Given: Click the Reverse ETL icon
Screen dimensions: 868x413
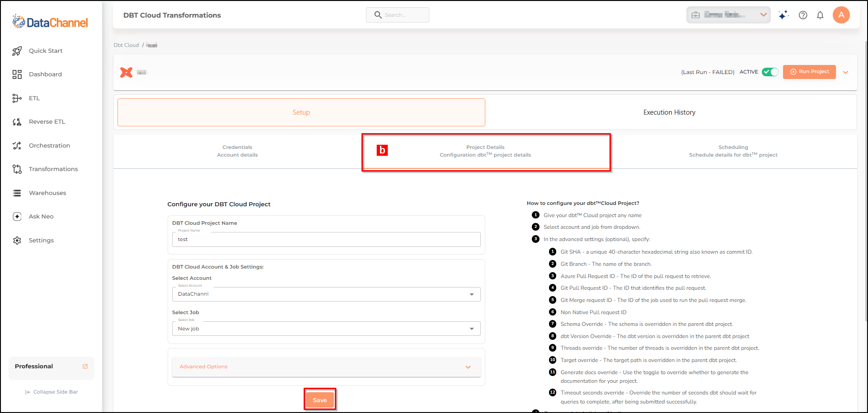Looking at the screenshot, I should tap(17, 122).
